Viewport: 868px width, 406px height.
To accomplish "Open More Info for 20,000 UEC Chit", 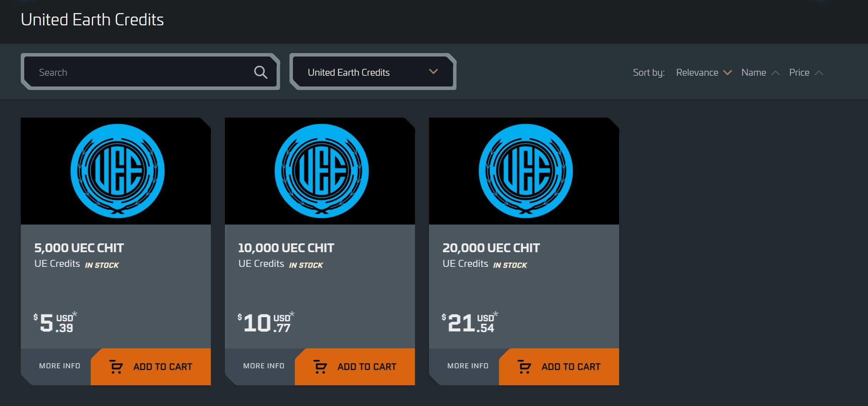I will pyautogui.click(x=468, y=366).
